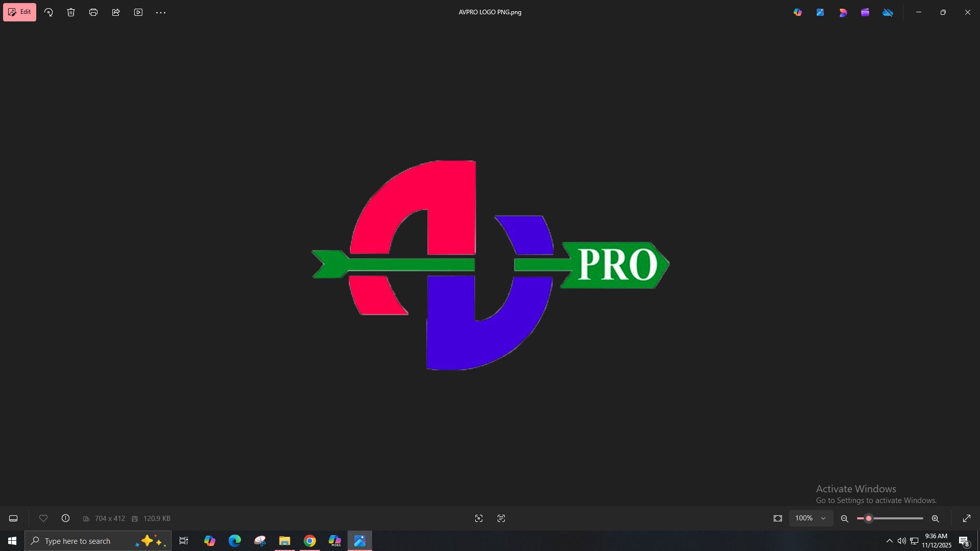Click the 704 x 412 dimensions text
Image resolution: width=980 pixels, height=551 pixels.
click(110, 518)
